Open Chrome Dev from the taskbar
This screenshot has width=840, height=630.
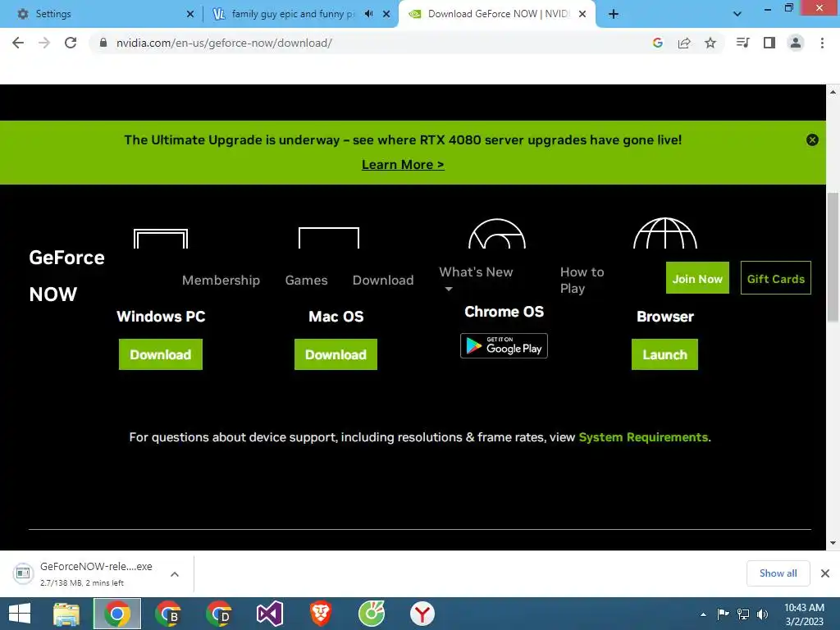point(218,614)
